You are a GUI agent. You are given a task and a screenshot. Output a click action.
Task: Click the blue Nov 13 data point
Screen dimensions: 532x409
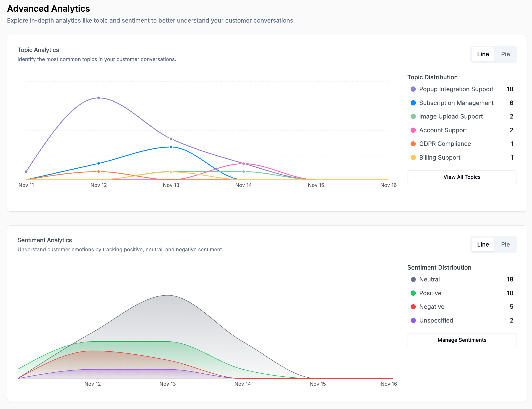click(x=171, y=147)
